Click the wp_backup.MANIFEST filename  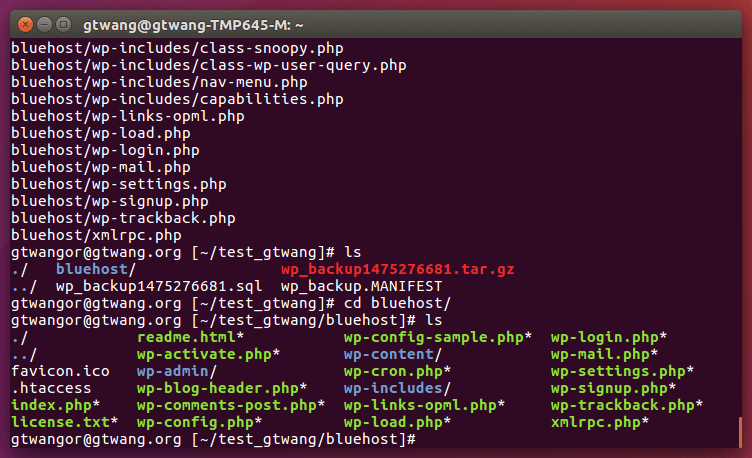[x=340, y=286]
